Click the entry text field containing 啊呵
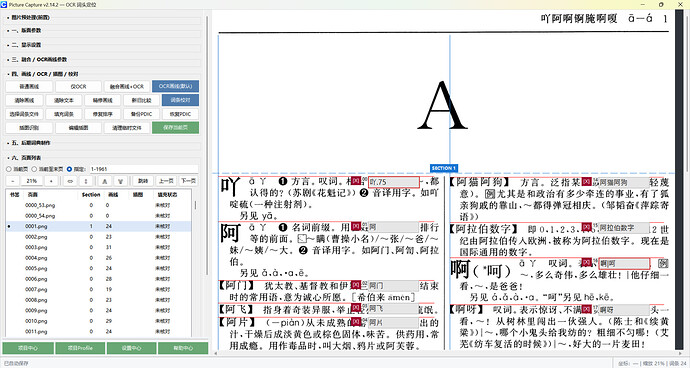 pos(624,264)
